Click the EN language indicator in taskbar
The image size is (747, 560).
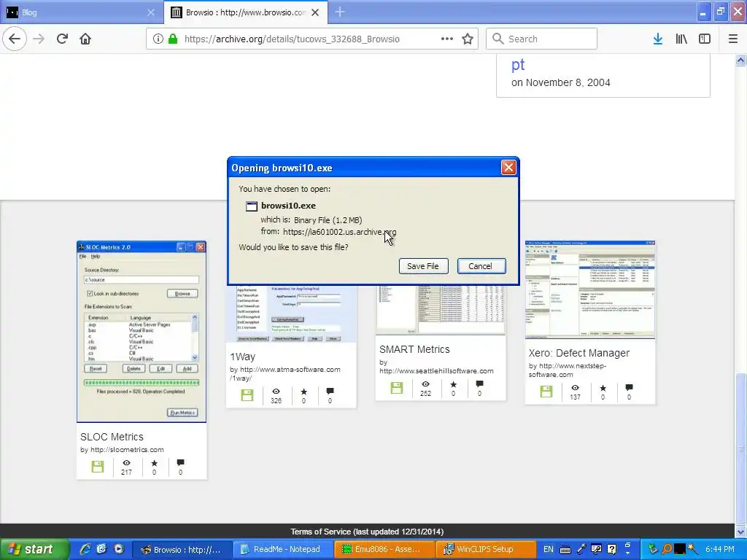point(549,549)
